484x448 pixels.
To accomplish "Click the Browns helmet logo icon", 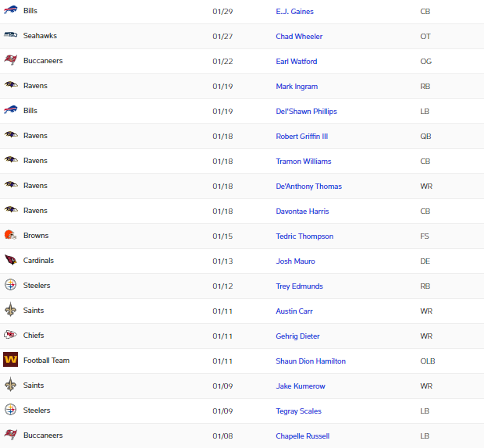I will point(10,235).
